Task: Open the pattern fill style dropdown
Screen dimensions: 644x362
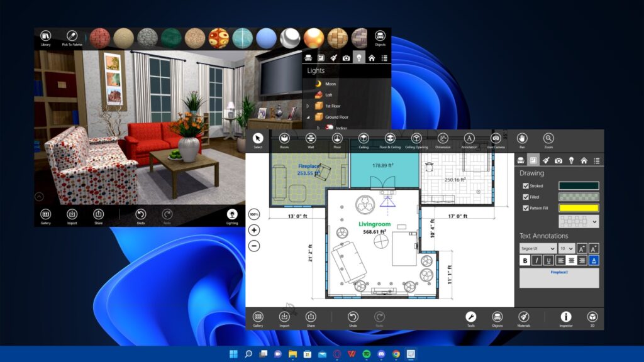Action: click(579, 222)
